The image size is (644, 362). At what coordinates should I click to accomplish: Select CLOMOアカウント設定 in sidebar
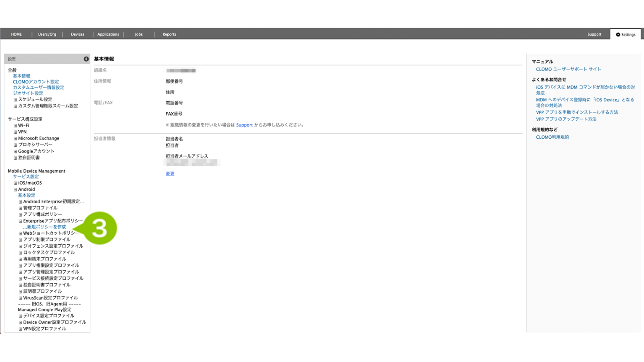(x=36, y=82)
